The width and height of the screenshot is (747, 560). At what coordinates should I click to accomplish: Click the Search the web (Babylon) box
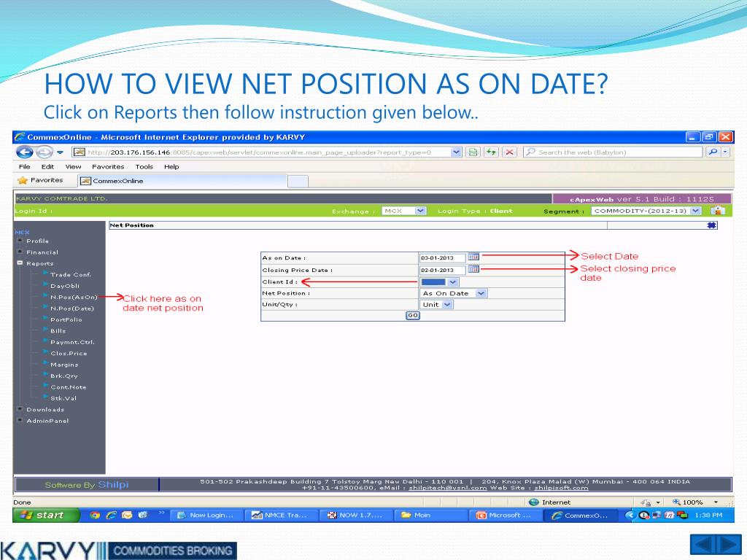(x=613, y=152)
